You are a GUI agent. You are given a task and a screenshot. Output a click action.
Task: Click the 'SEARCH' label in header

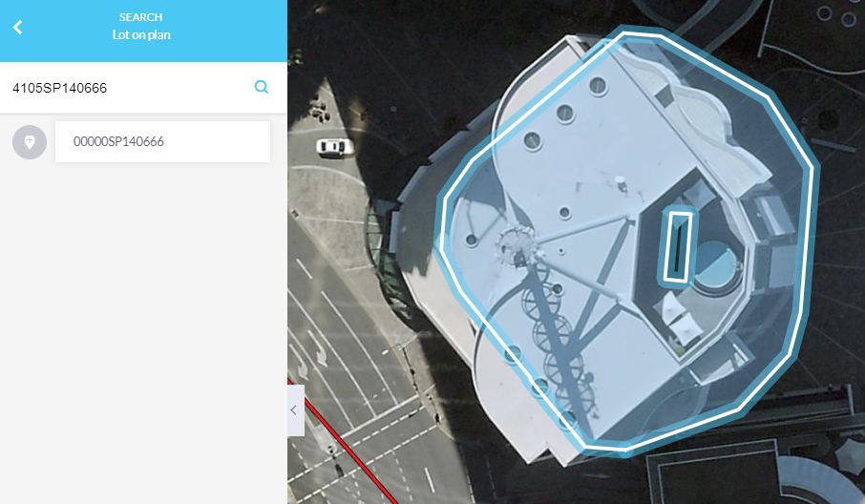point(140,17)
